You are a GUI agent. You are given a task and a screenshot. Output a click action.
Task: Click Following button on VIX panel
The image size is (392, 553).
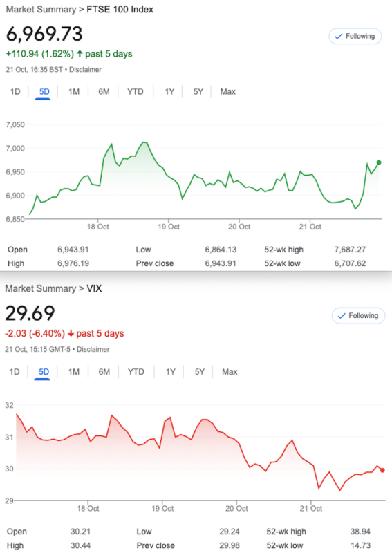coord(358,316)
